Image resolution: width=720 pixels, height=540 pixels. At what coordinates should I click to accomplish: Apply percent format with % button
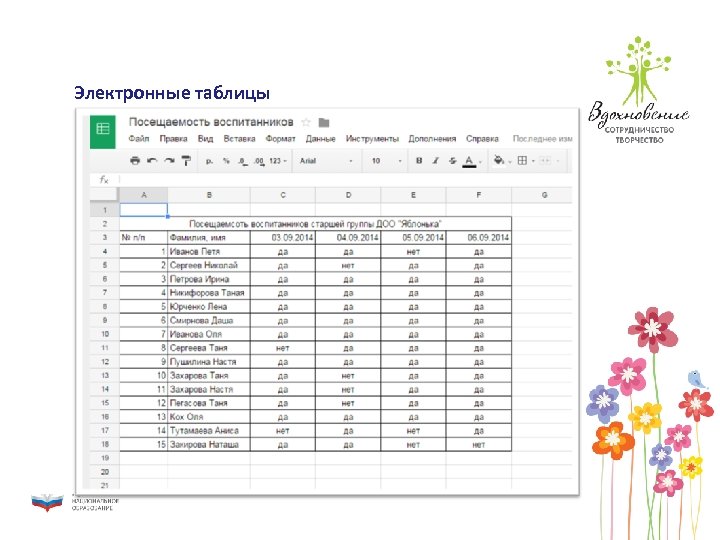click(226, 161)
